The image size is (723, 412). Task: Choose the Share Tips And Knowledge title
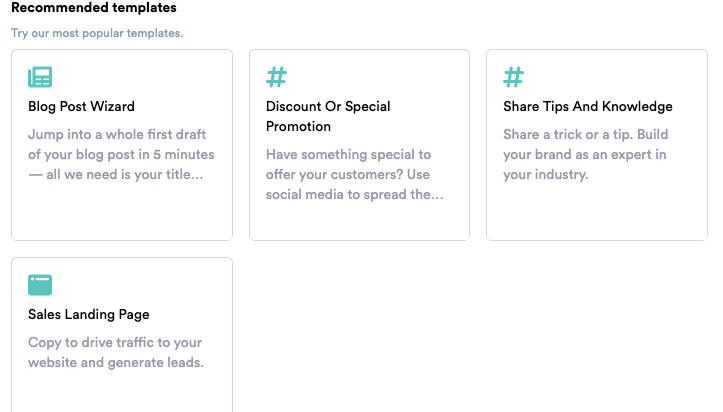coord(588,106)
